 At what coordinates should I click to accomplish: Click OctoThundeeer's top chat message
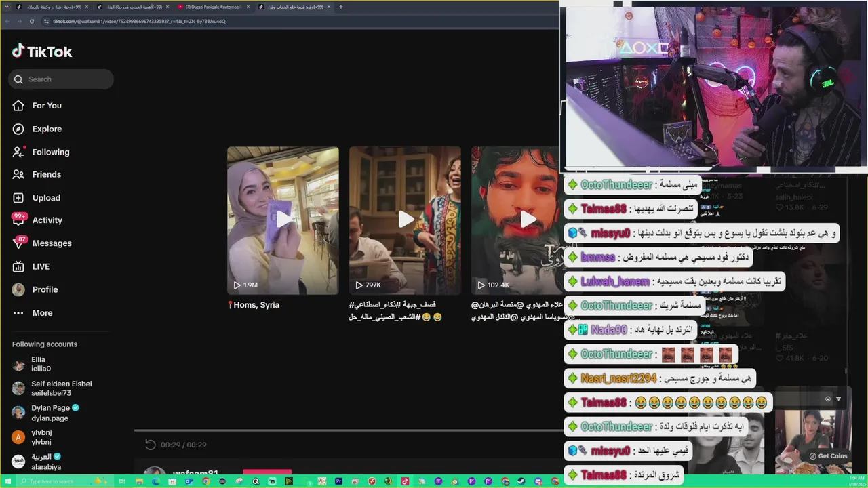pyautogui.click(x=633, y=184)
